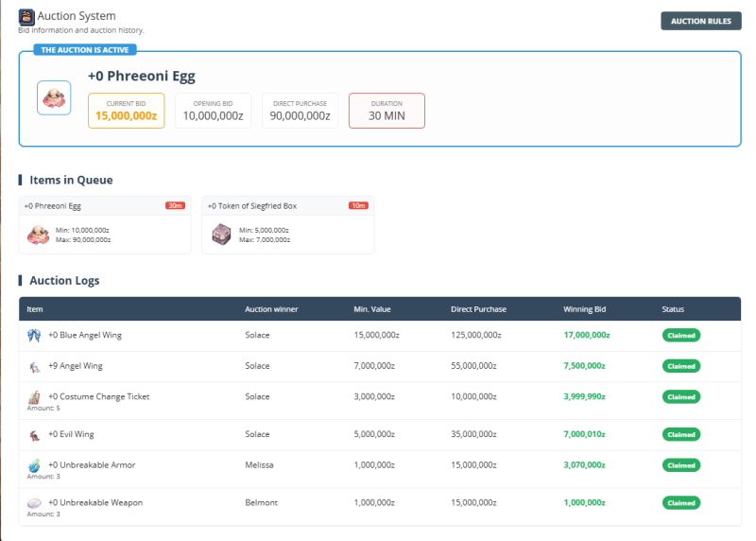Click winning bid 3,999,990z
Viewport: 756px width, 541px height.
(584, 396)
